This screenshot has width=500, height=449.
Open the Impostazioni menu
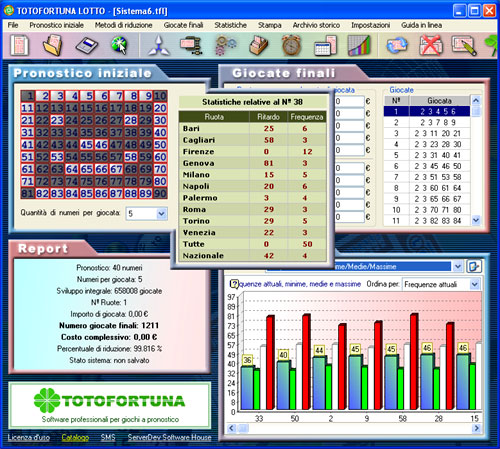click(370, 25)
